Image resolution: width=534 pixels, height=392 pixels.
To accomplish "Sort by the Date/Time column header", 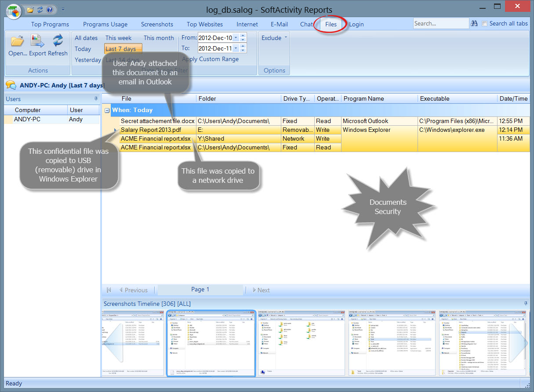I will coord(514,98).
